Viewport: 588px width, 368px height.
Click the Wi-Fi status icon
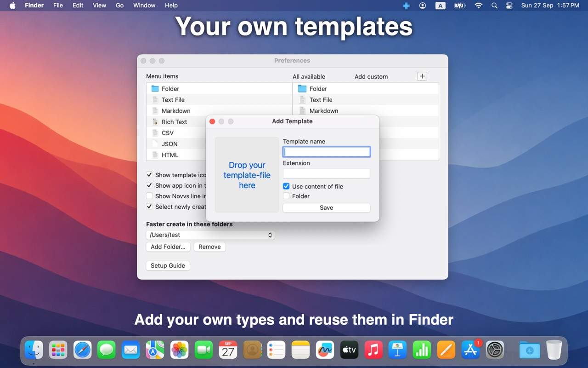[x=478, y=6]
